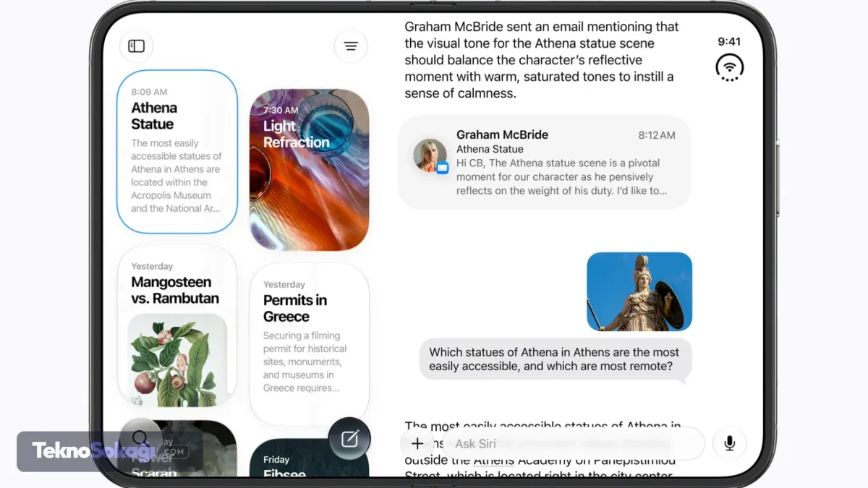This screenshot has height=488, width=868.
Task: Tap the Siri summary paragraph about Graham's email
Action: coord(542,60)
